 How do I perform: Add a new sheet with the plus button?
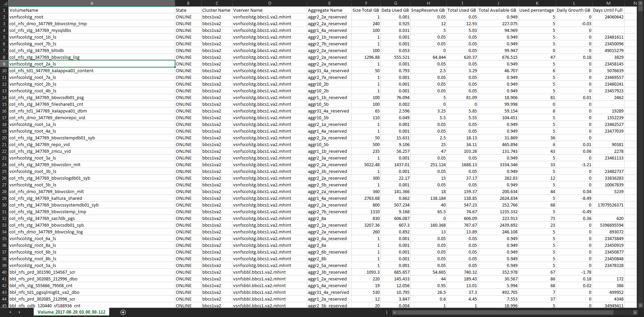coord(123,312)
